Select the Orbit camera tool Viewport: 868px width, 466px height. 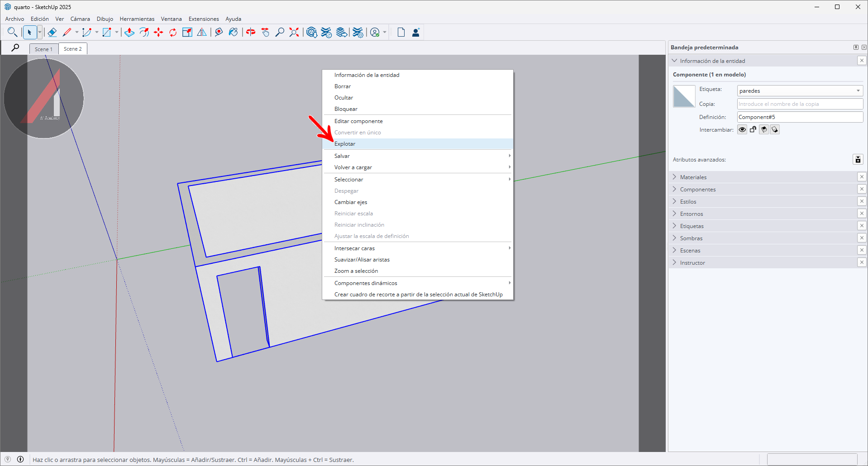pyautogui.click(x=251, y=32)
